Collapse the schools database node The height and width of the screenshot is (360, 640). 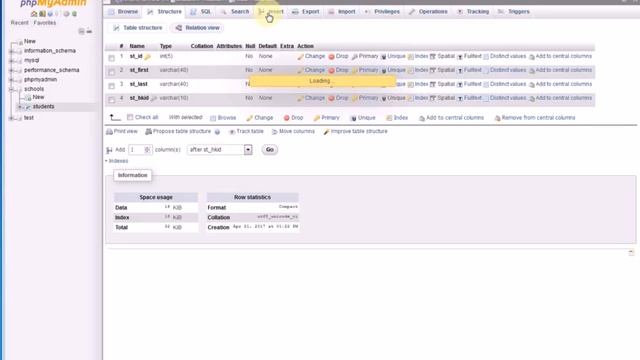point(11,89)
